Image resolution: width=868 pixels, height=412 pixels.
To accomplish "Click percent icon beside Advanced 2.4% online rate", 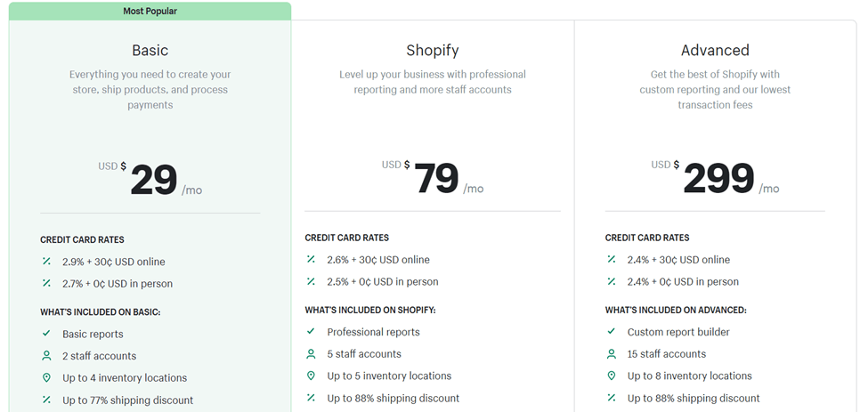I will click(x=611, y=259).
